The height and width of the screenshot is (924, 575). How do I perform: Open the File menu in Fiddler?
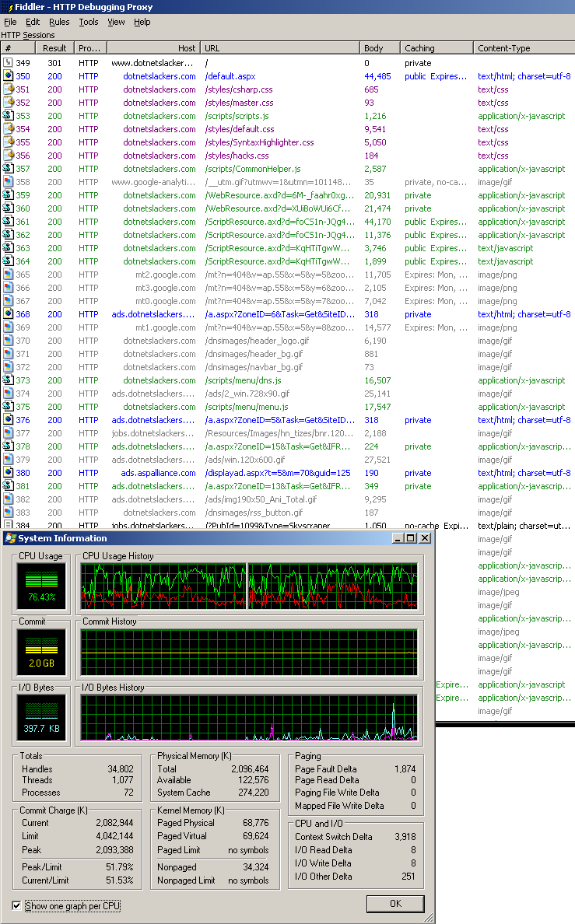[x=11, y=22]
